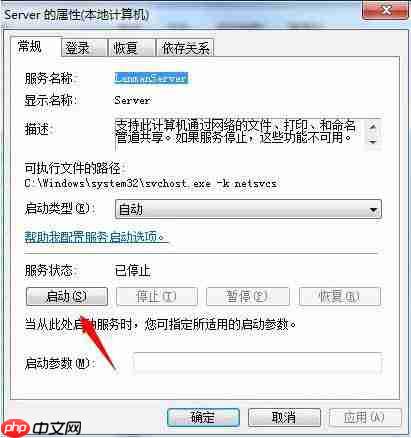Click the 应用(A) button
This screenshot has width=411, height=438.
pos(365,417)
